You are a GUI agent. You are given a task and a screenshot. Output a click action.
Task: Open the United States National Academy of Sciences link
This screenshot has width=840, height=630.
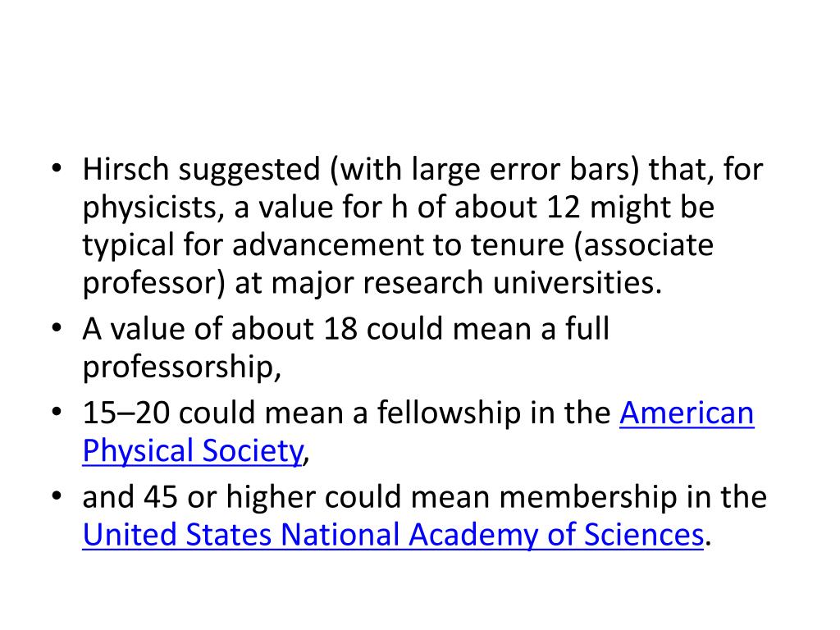pyautogui.click(x=393, y=535)
